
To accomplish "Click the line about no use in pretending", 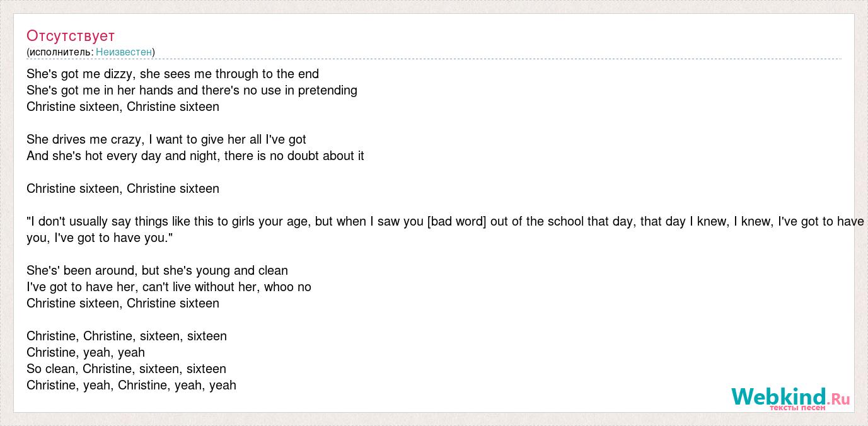I will [192, 90].
